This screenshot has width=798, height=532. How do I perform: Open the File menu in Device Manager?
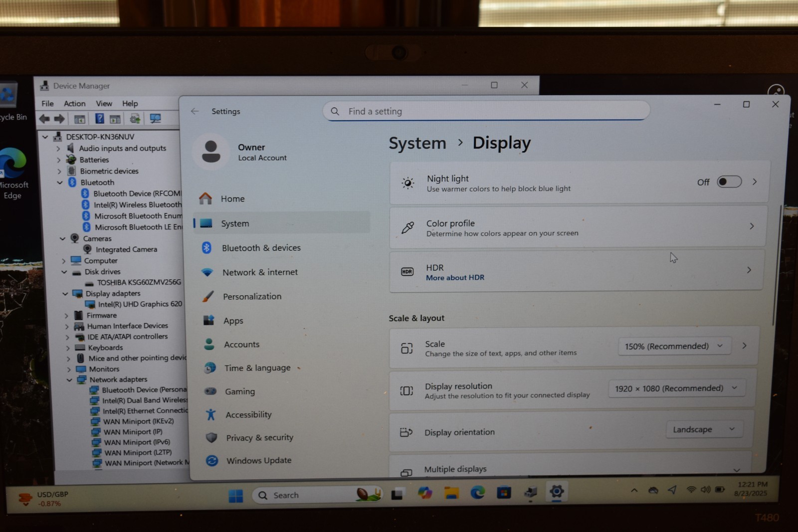point(48,104)
